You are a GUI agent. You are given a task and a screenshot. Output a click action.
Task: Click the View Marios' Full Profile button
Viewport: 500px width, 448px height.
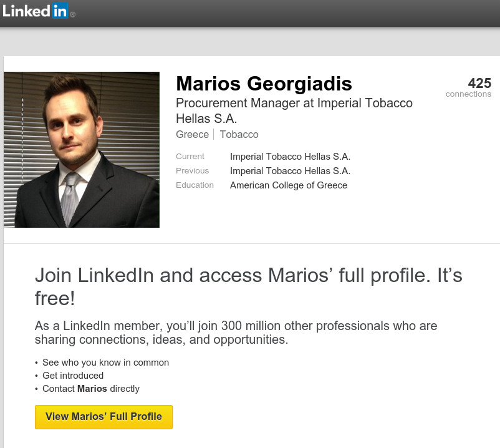point(103,417)
